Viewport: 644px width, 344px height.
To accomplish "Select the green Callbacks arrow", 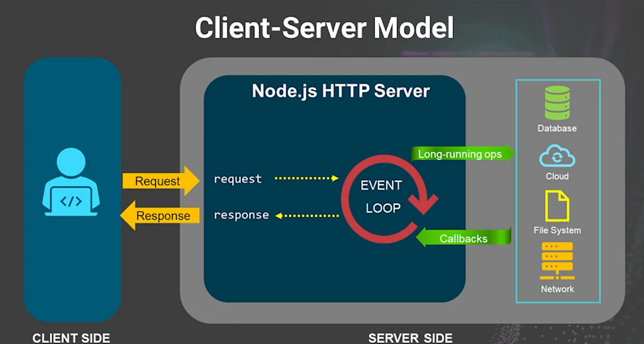I will (464, 238).
